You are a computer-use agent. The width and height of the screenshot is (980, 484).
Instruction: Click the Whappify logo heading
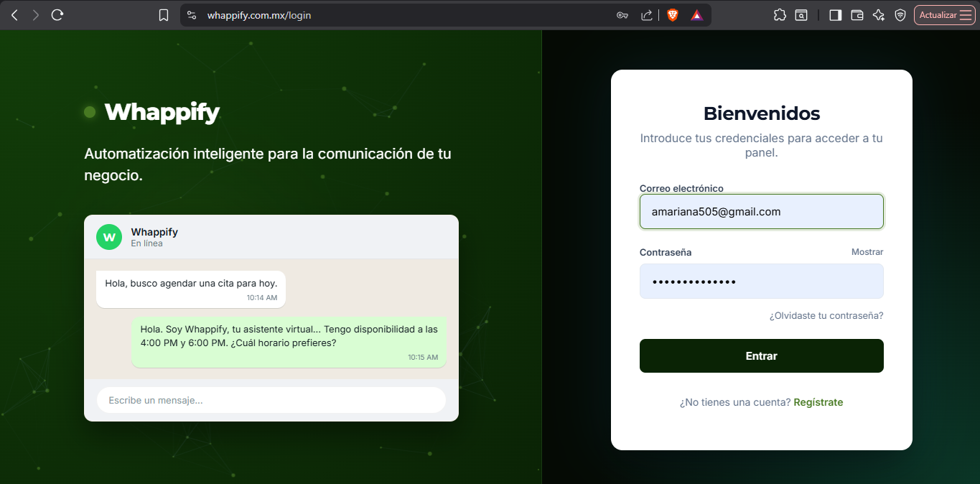[162, 112]
